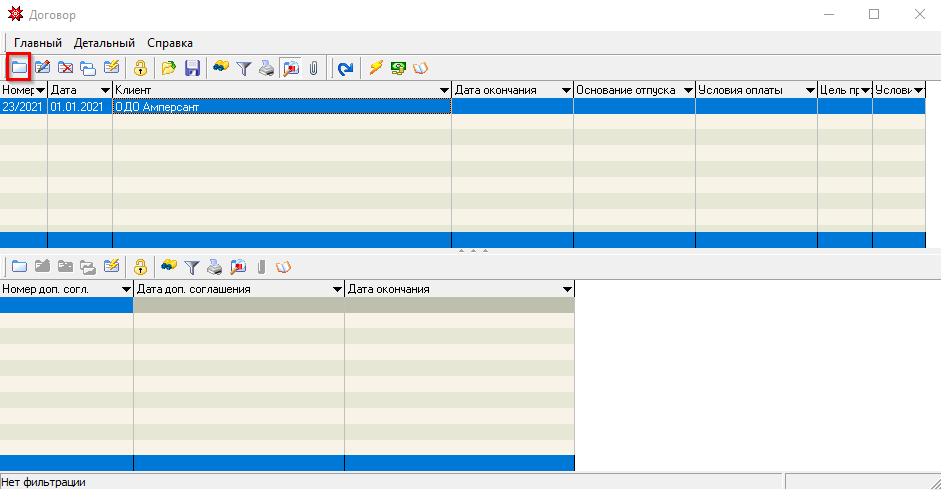The width and height of the screenshot is (941, 490).
Task: Open the Условия оплаты column dropdown arrow
Action: click(810, 91)
